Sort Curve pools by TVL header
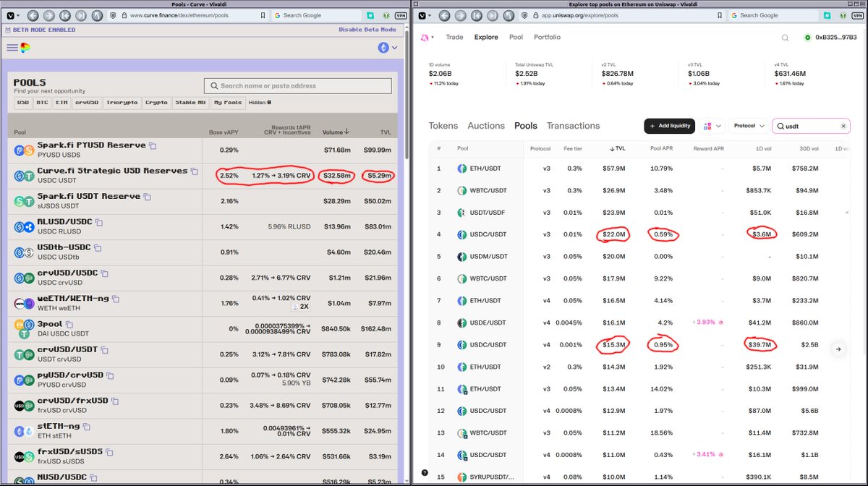 tap(386, 132)
